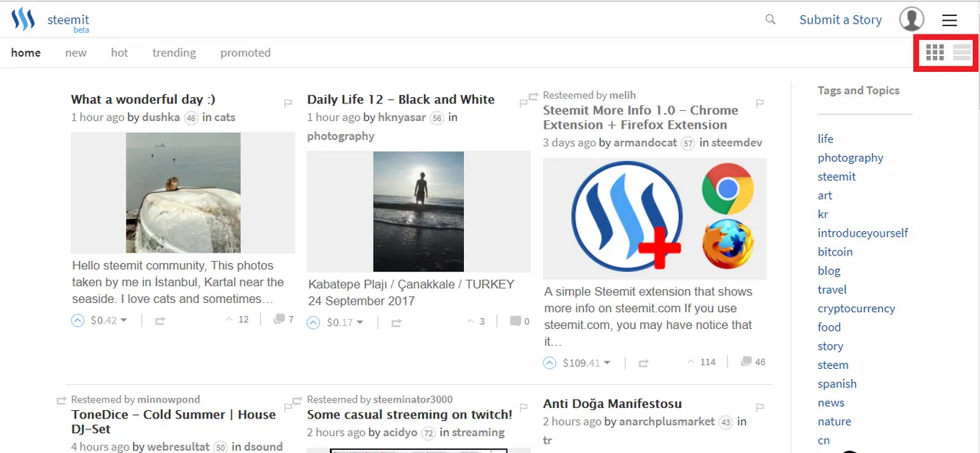Open the 'nature' tag in sidebar
980x453 pixels.
click(835, 422)
